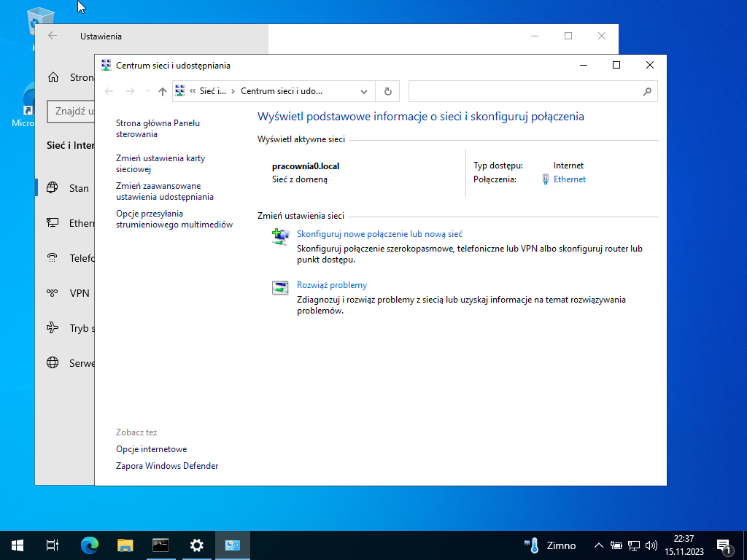Screen dimensions: 747x560
Task: Open Zmień zaawansowane ustawienia udostępniania
Action: coord(164,191)
